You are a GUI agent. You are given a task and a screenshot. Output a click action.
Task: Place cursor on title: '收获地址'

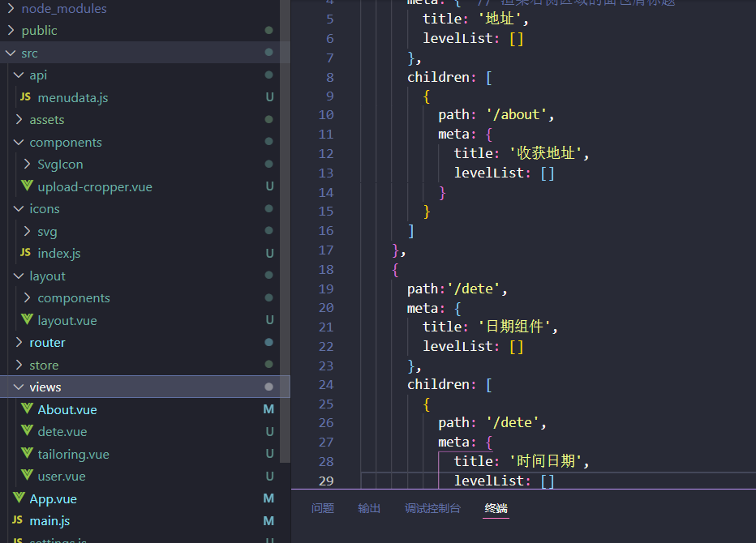pyautogui.click(x=522, y=153)
